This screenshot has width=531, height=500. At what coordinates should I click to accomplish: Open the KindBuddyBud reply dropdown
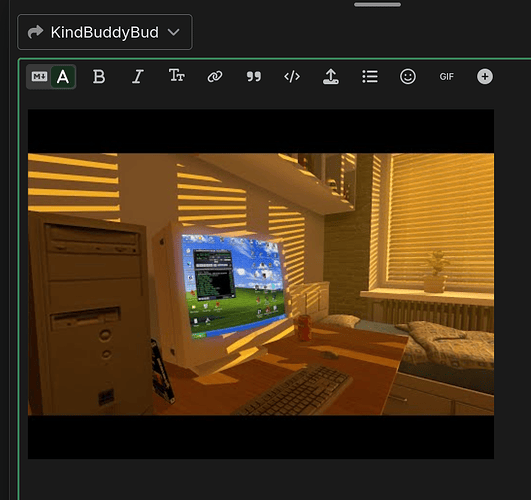[105, 32]
